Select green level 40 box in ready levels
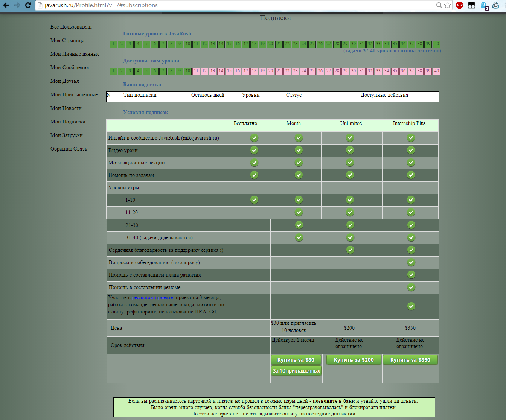 click(x=436, y=44)
